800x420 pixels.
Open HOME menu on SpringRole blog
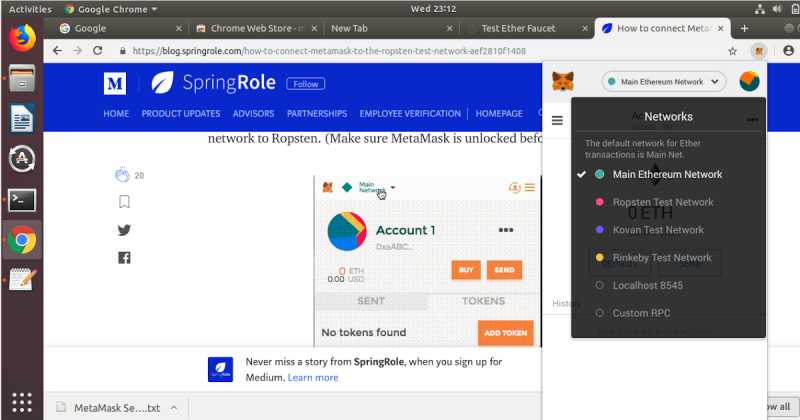point(116,113)
